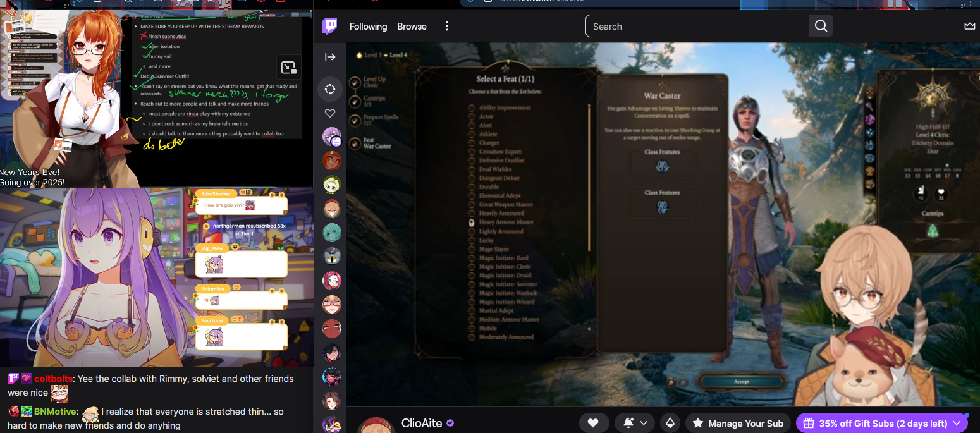Viewport: 980px width, 433px height.
Task: Open the Following tab
Action: click(368, 27)
